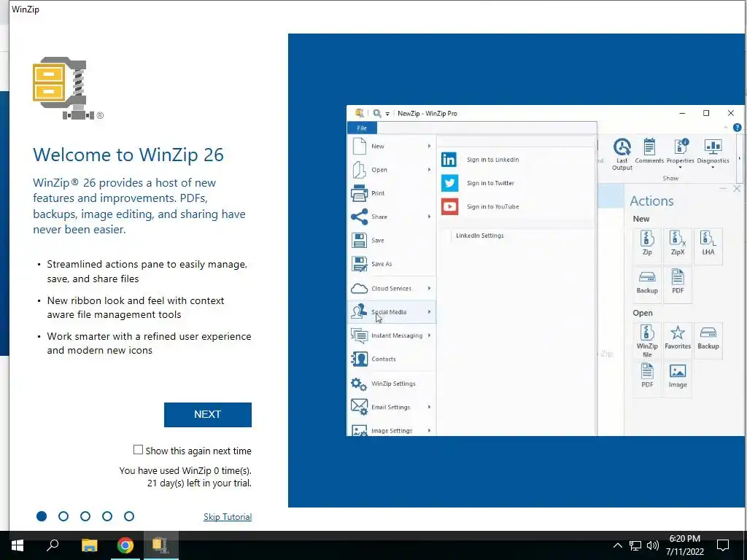
Task: Expand the Share submenu arrow
Action: tap(429, 217)
